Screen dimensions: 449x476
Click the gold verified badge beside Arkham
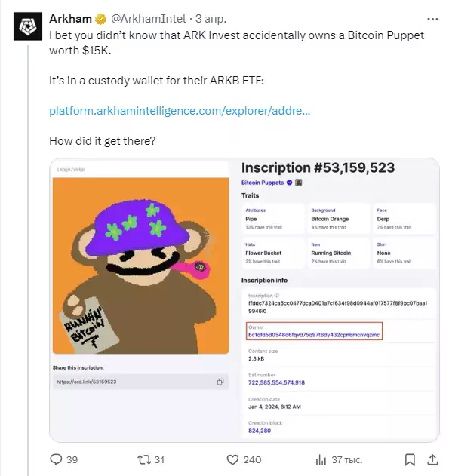101,19
